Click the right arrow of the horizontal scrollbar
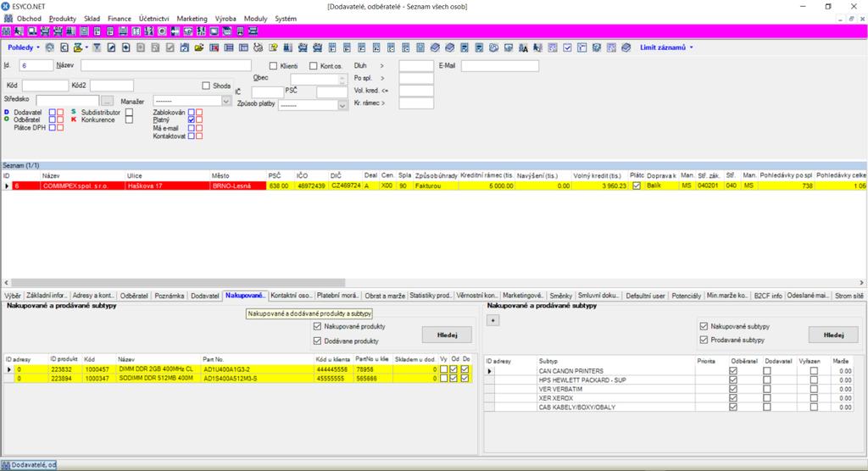868x471 pixels. tap(861, 283)
